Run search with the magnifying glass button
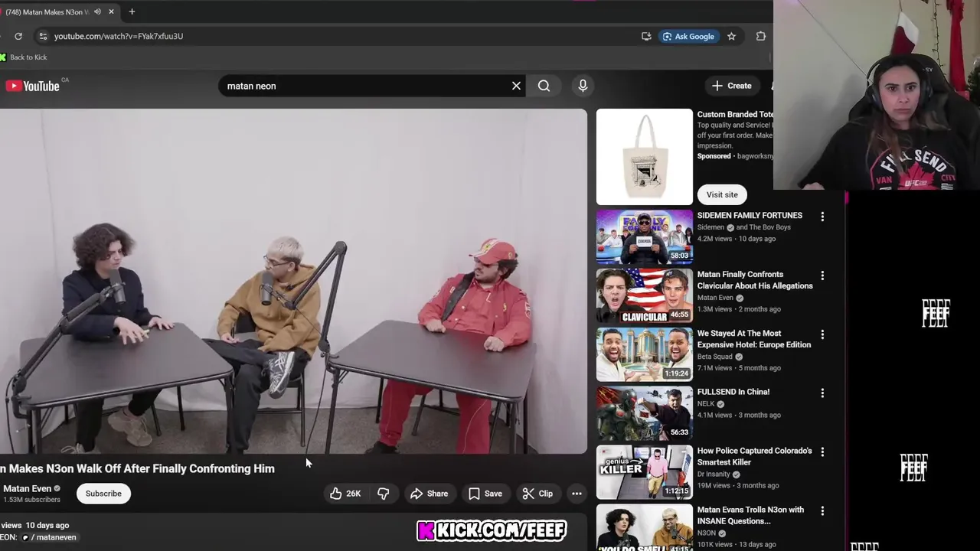Screen dimensions: 980x551 coord(544,86)
